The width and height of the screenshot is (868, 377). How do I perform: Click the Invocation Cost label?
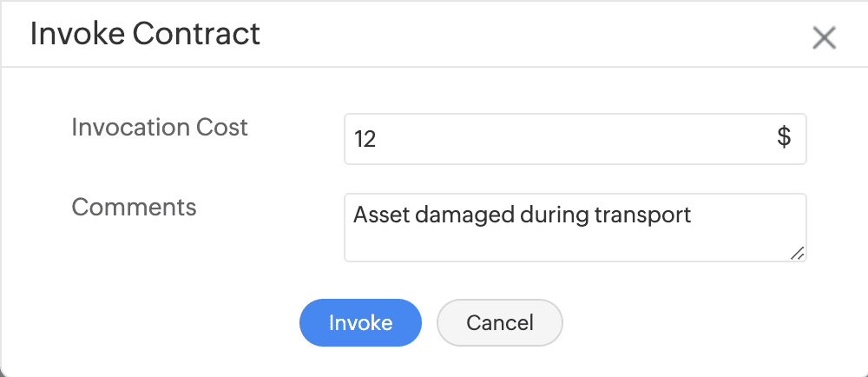(x=160, y=127)
